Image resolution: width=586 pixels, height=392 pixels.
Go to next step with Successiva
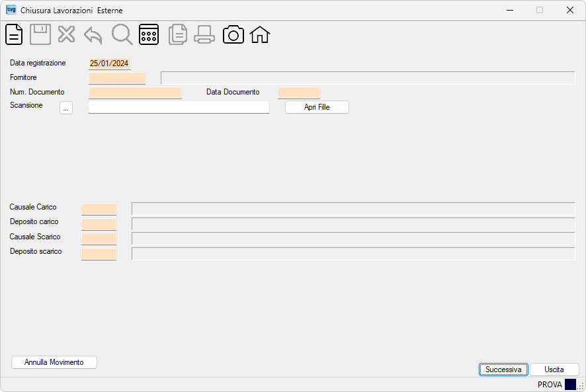(503, 370)
